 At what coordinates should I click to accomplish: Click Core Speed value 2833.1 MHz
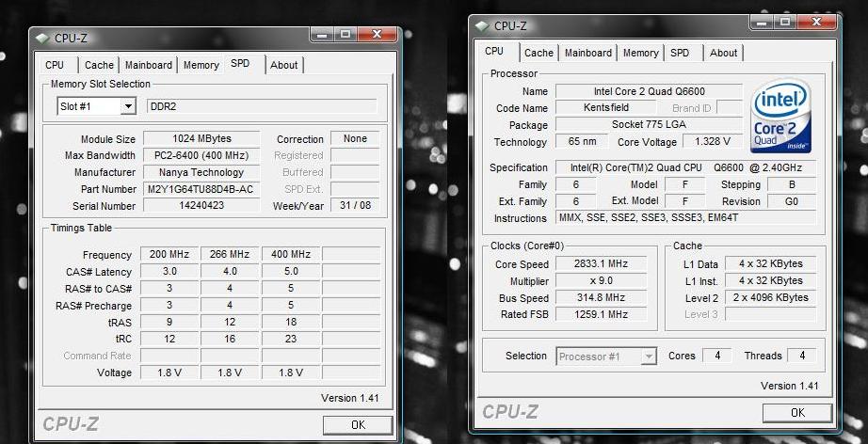pyautogui.click(x=602, y=263)
